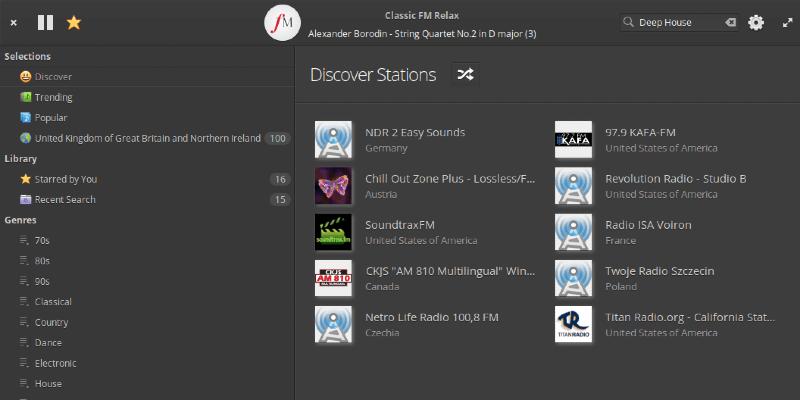The width and height of the screenshot is (800, 400).
Task: Pause the currently playing station
Action: pyautogui.click(x=45, y=22)
